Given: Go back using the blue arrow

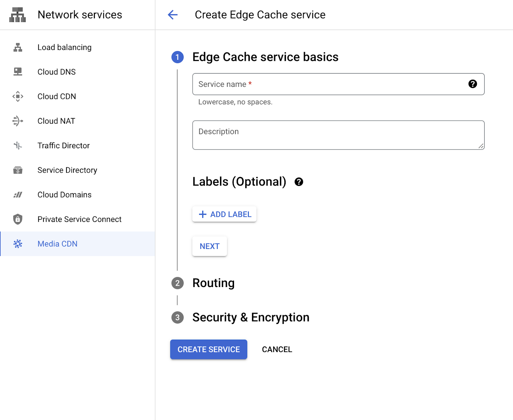Looking at the screenshot, I should pos(173,15).
